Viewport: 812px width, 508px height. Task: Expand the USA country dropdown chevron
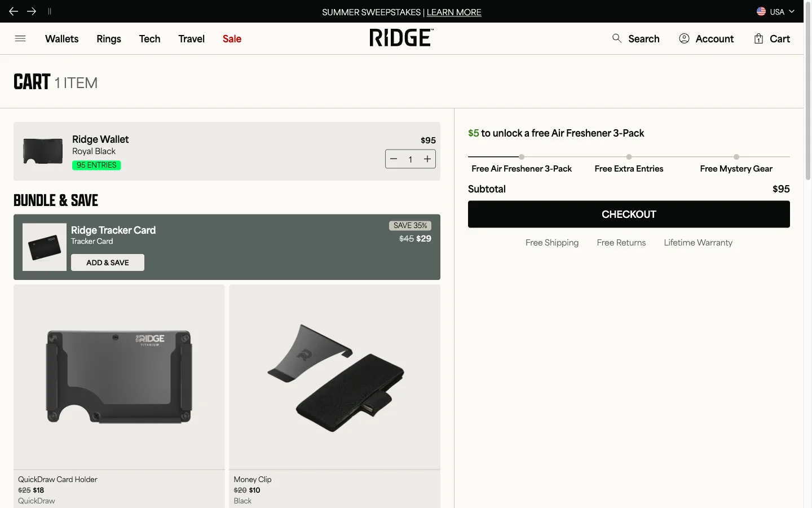tap(792, 11)
